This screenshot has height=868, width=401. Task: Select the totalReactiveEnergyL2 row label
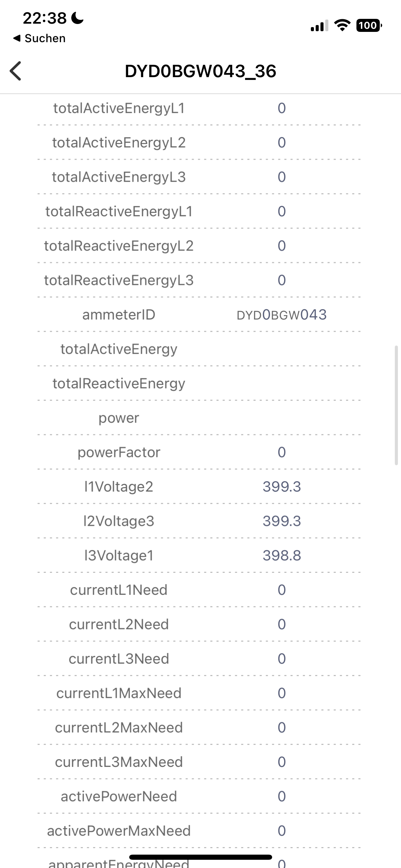(119, 246)
